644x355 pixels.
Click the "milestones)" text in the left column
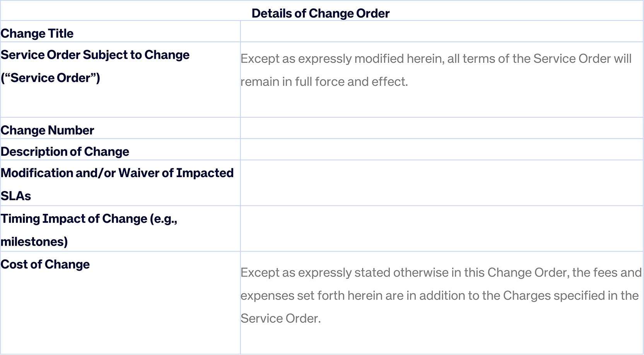click(x=34, y=242)
